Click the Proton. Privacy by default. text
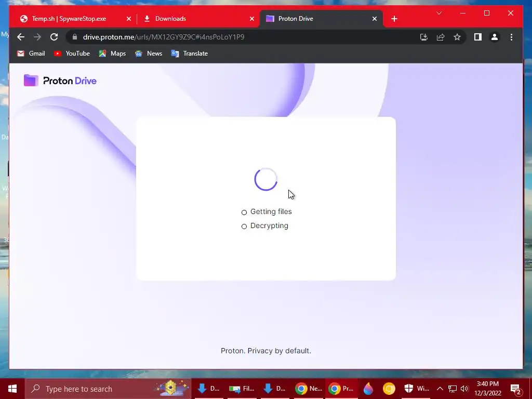The image size is (532, 399). [x=266, y=351]
